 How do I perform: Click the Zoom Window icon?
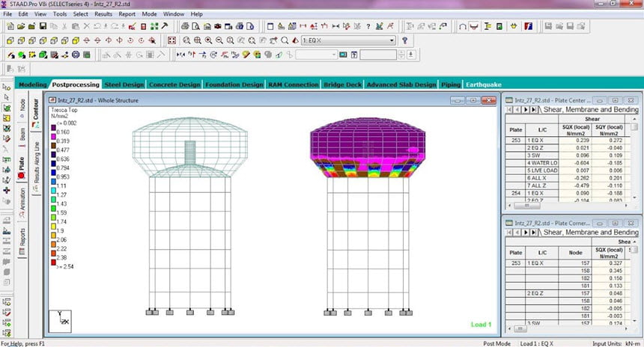point(187,40)
